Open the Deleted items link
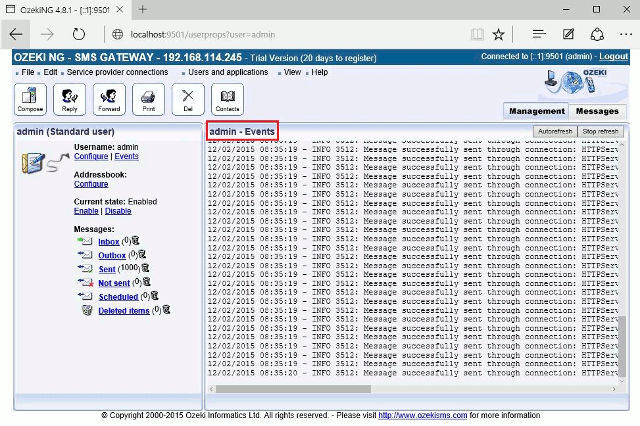640x426 pixels. (124, 311)
